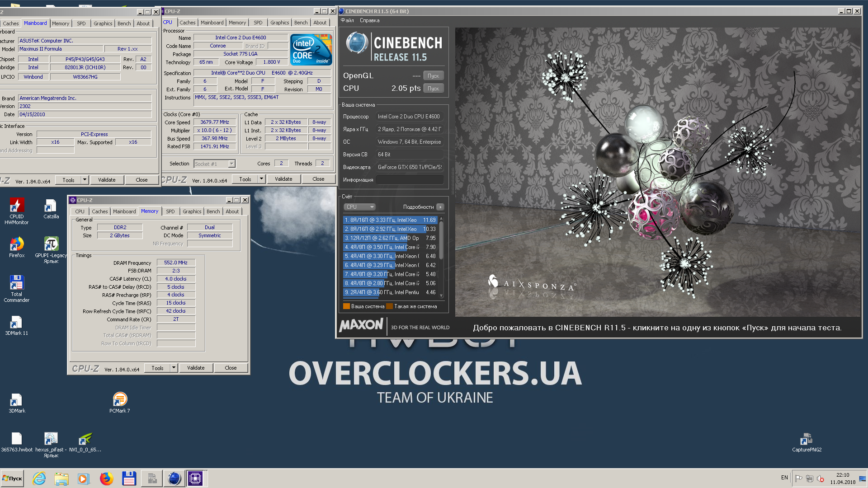Click the Ваша система orange color swatch

coord(347,306)
